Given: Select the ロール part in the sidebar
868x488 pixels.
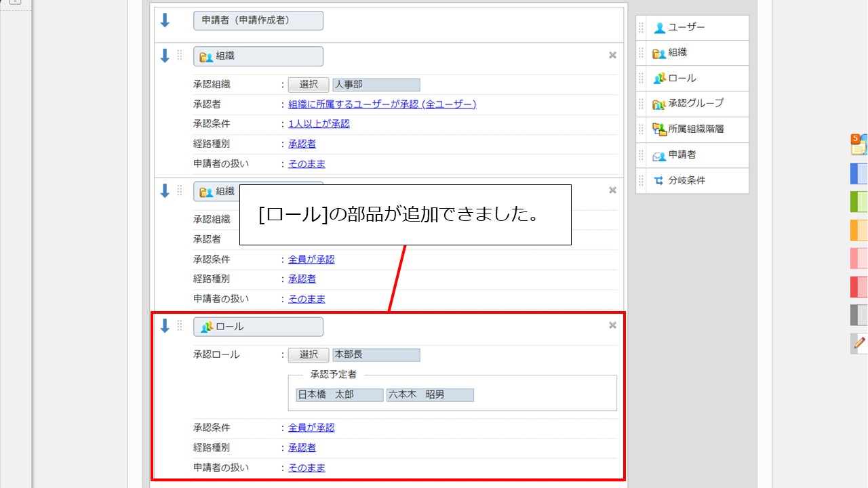Looking at the screenshot, I should [678, 78].
